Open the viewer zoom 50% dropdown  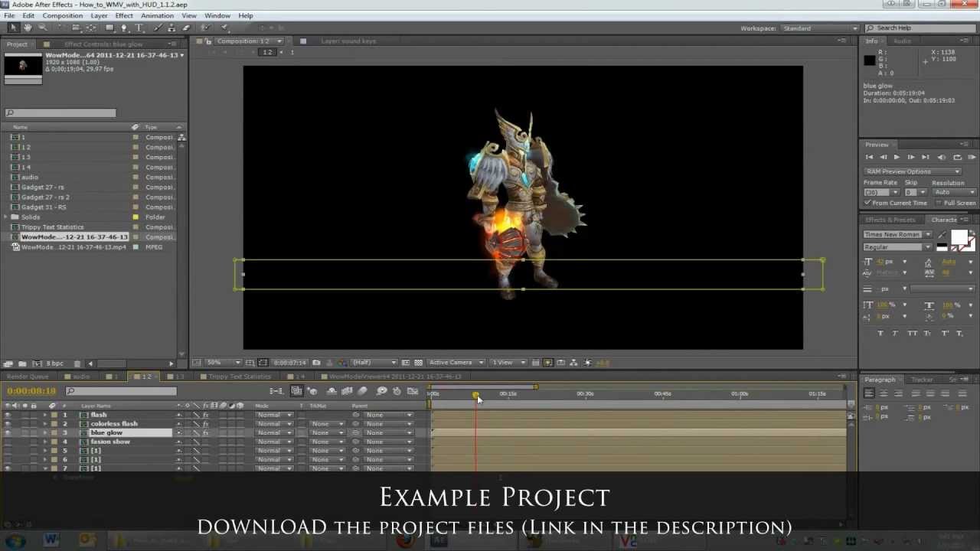click(x=223, y=363)
